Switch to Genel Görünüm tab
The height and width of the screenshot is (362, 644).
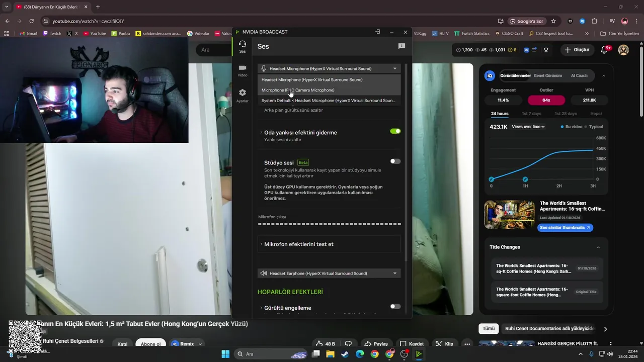547,75
